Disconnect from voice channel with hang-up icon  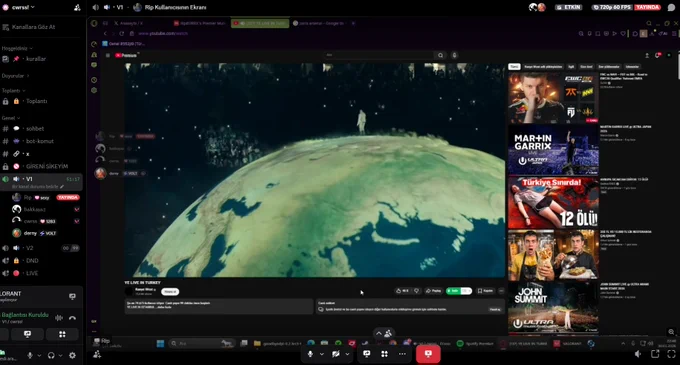[72, 318]
